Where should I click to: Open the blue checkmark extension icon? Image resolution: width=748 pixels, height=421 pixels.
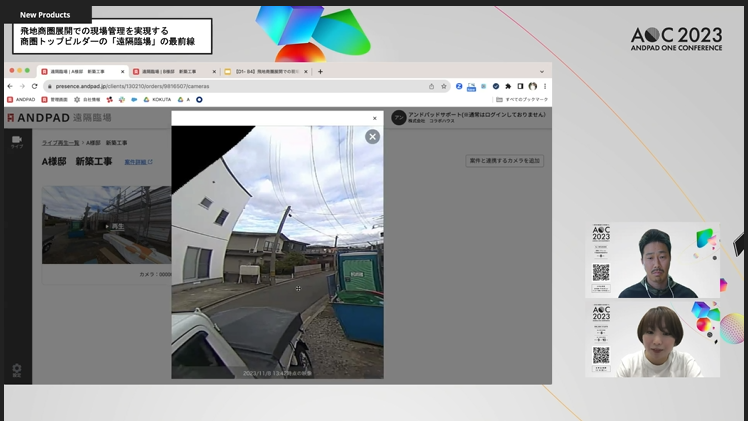click(496, 86)
